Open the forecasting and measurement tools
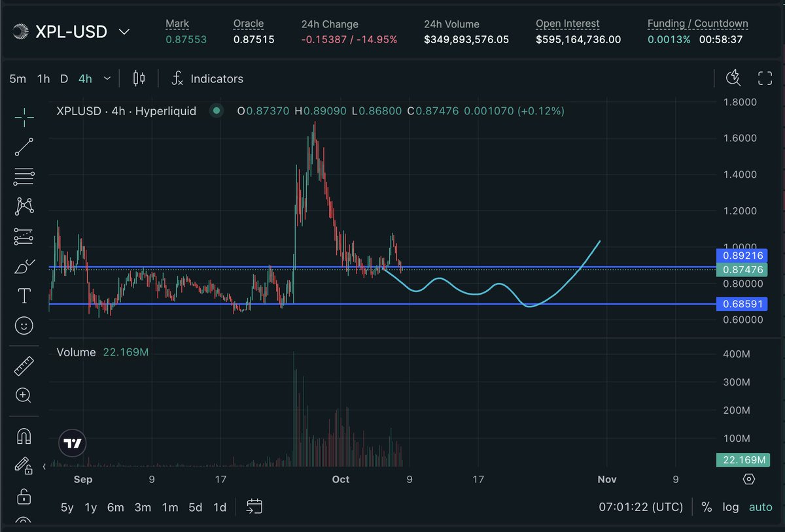The image size is (785, 532). [24, 237]
